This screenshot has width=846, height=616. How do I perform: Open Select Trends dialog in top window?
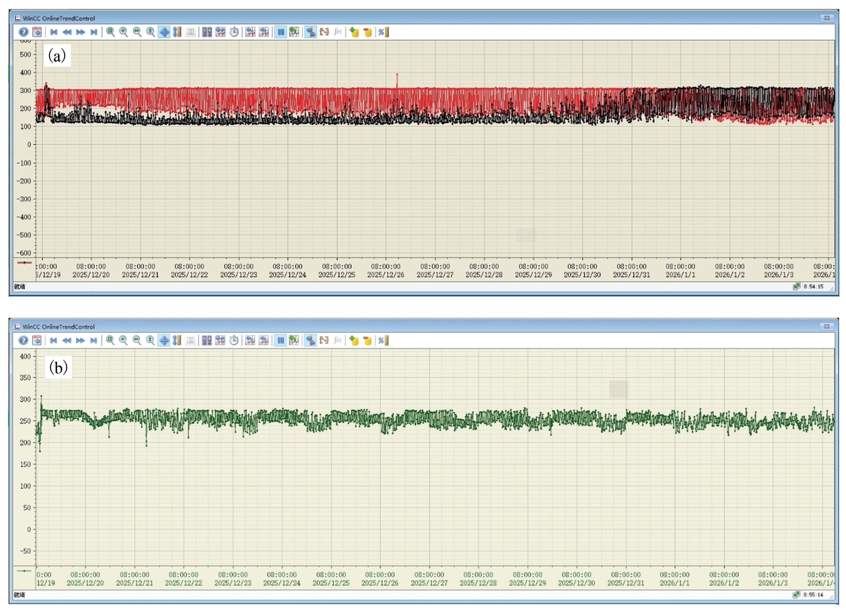(220, 32)
